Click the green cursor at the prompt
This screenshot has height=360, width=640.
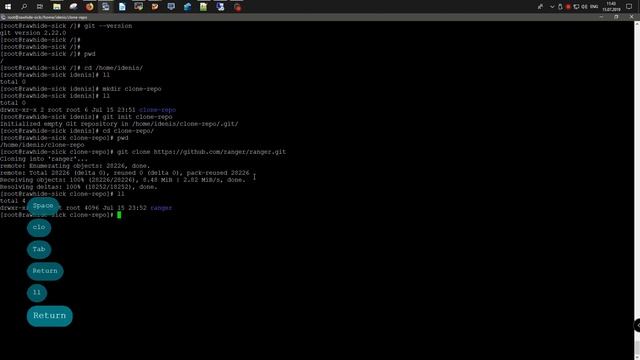119,215
